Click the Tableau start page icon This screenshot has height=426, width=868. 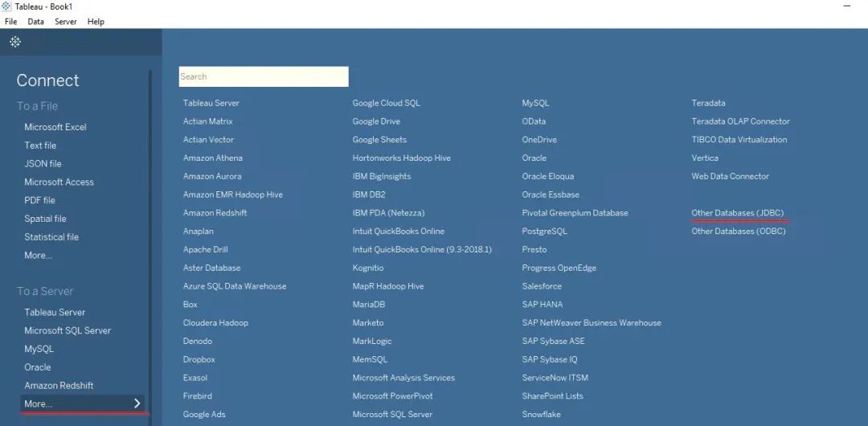pyautogui.click(x=15, y=42)
